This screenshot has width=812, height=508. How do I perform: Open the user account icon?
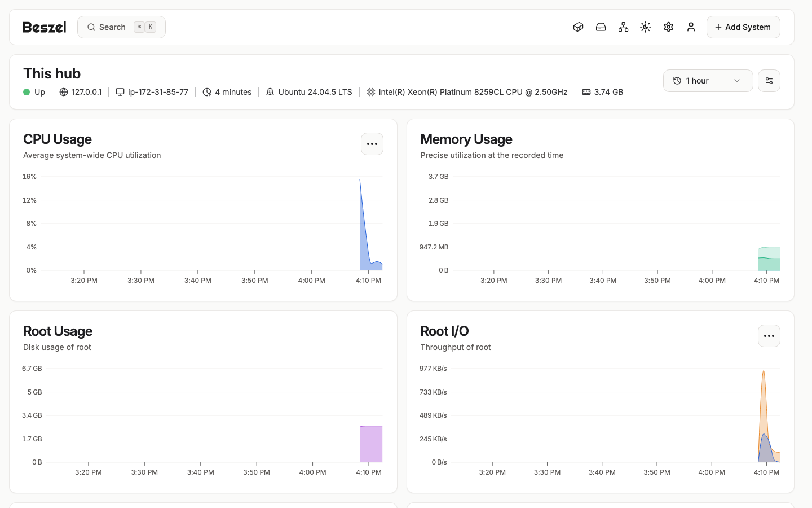691,27
